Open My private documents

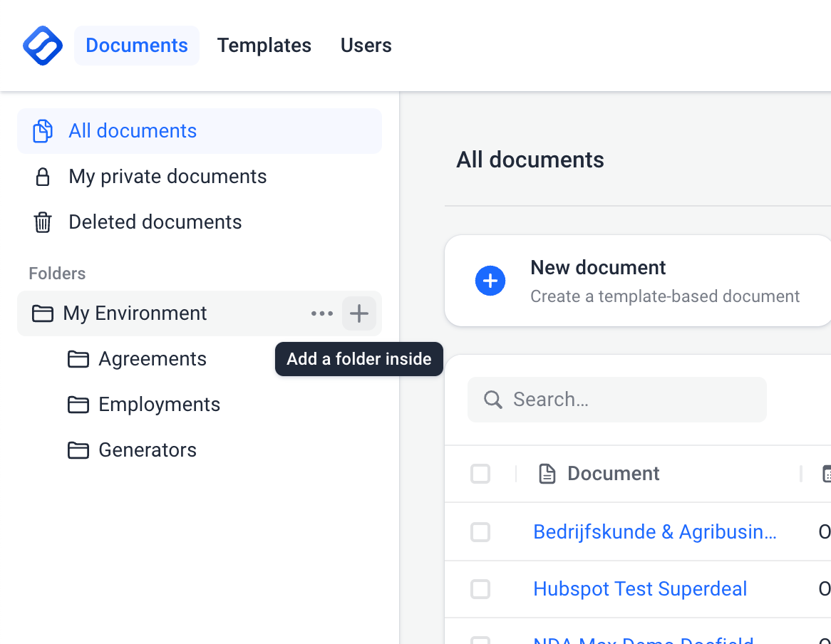click(200, 177)
